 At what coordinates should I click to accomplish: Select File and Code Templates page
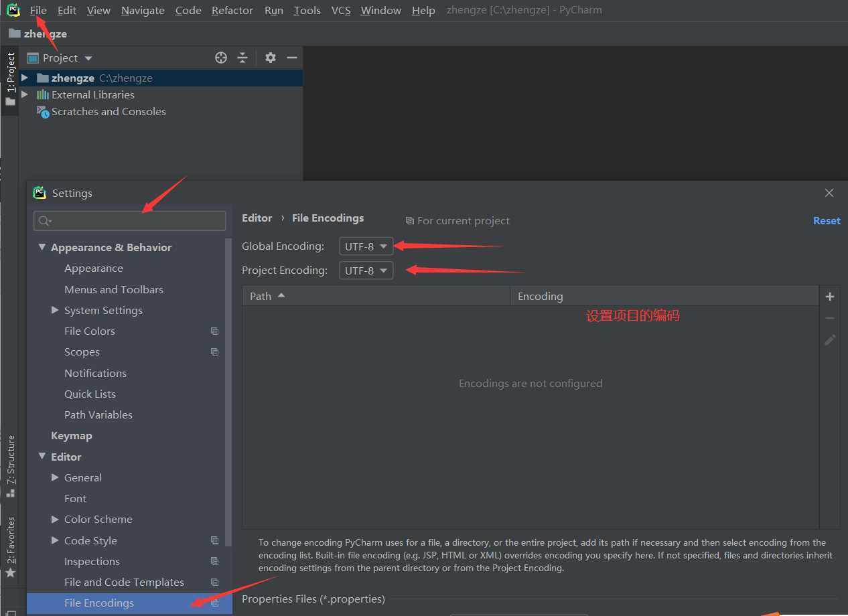pos(124,583)
